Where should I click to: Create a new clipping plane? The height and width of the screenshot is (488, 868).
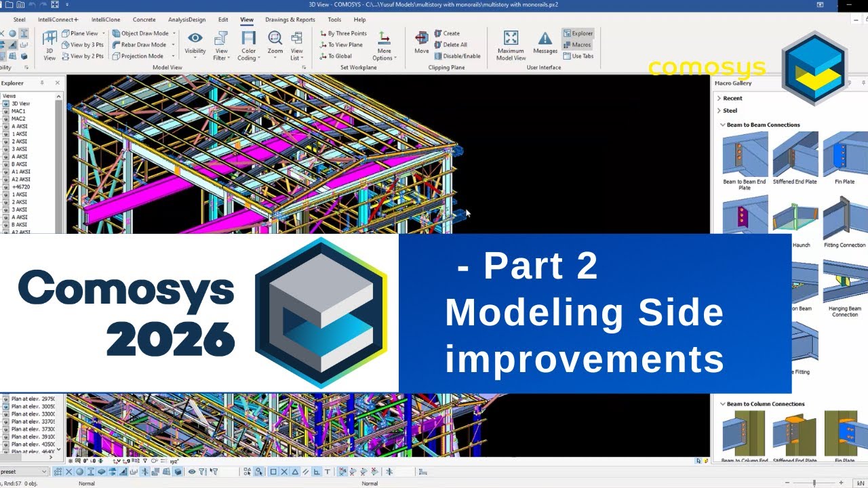point(447,33)
